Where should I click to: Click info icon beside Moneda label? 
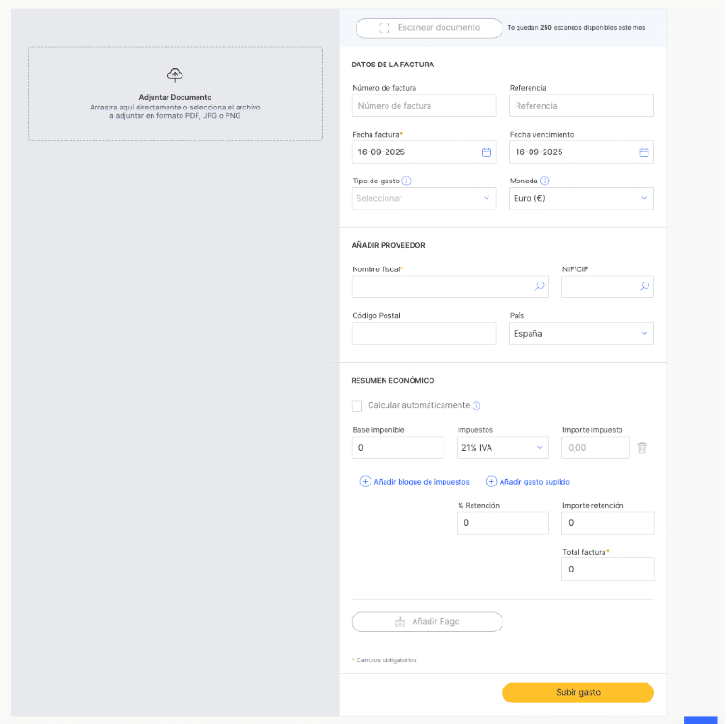545,181
